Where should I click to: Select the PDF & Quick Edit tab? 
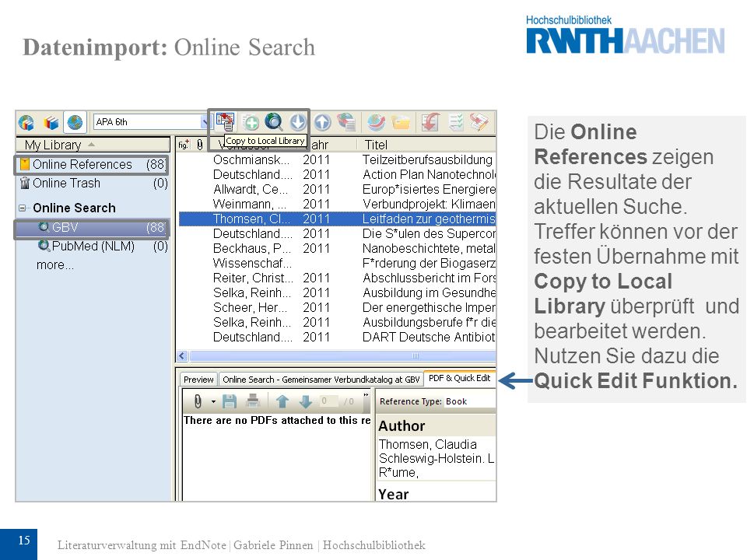click(459, 378)
